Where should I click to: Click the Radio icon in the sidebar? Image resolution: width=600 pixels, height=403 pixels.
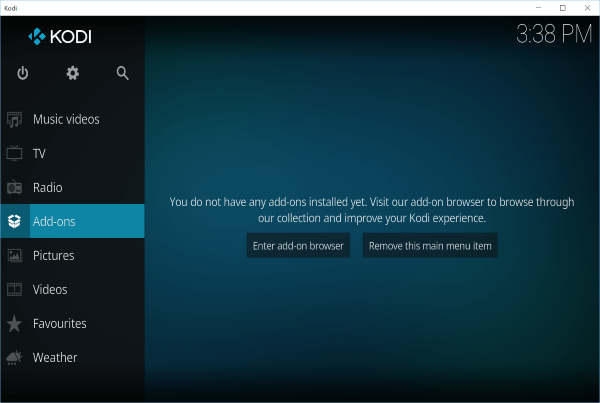[15, 188]
